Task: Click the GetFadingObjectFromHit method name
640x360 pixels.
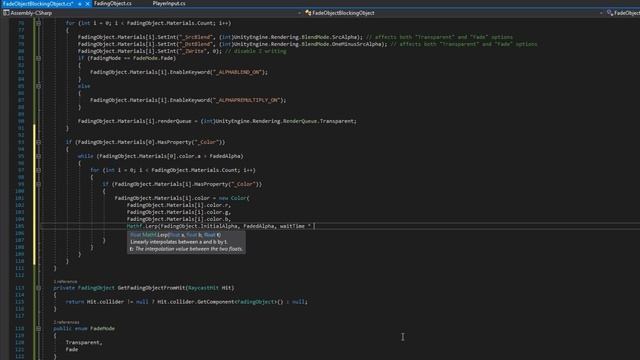Action: 152,288
